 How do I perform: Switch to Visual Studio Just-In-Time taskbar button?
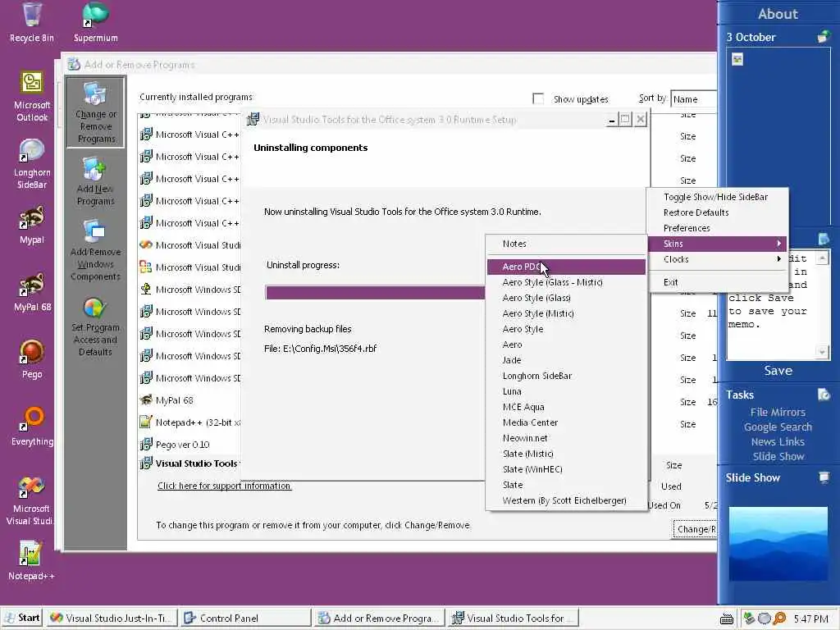coord(111,619)
